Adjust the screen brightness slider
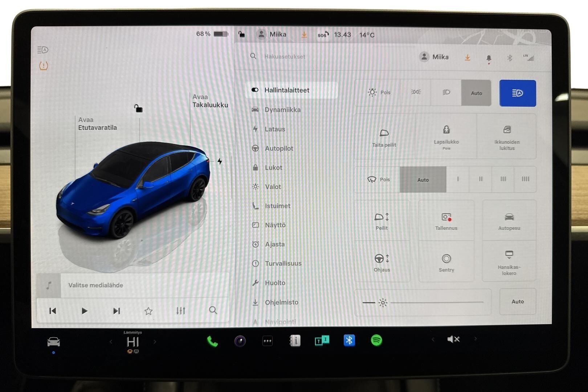The width and height of the screenshot is (588, 392). coord(436,302)
